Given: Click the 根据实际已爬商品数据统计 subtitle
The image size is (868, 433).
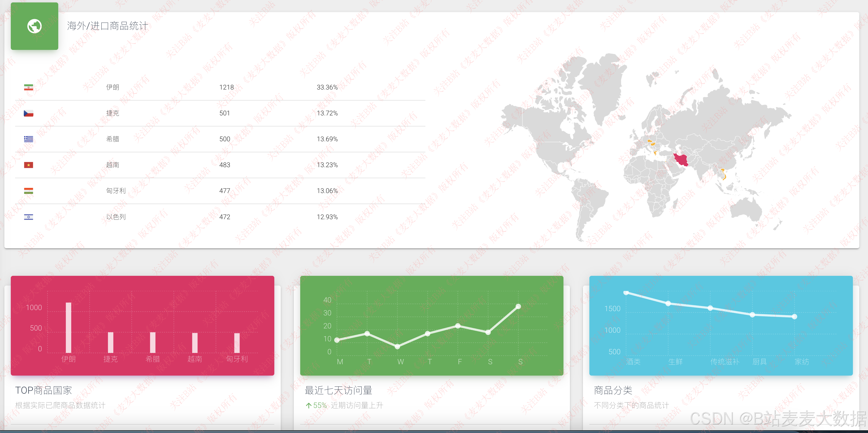Looking at the screenshot, I should pos(60,405).
